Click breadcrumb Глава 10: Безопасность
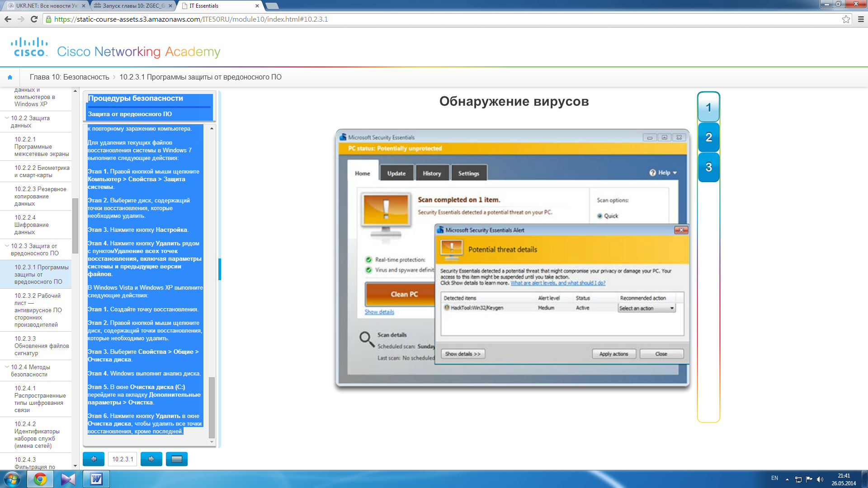Screen dimensions: 868x488 69,77
